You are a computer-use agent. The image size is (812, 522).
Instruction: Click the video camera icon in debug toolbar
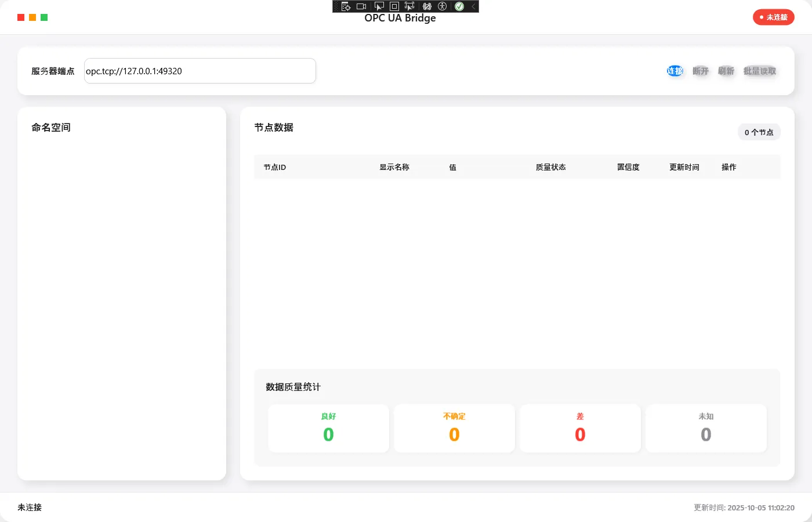click(x=361, y=6)
